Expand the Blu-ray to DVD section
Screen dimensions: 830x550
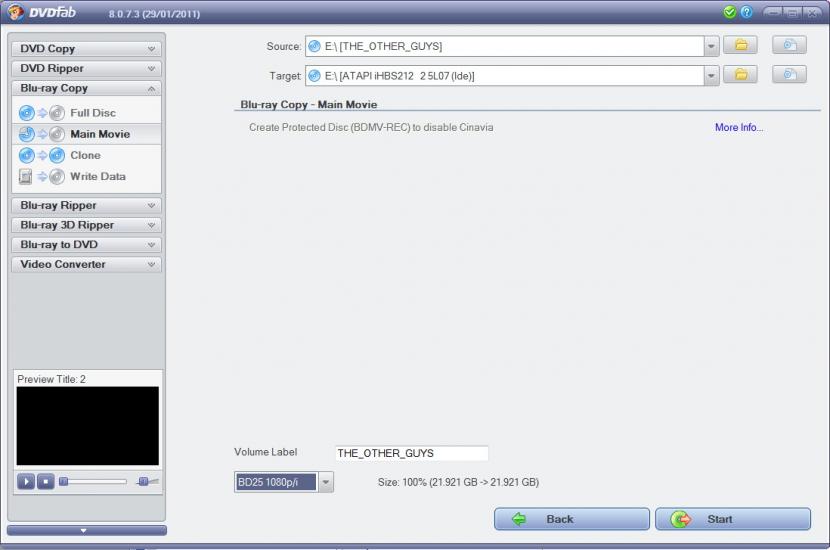click(x=86, y=245)
